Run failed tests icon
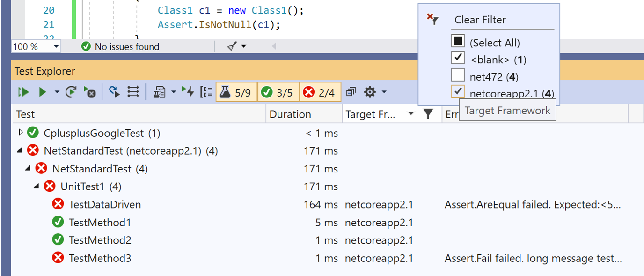This screenshot has height=276, width=644. (90, 92)
